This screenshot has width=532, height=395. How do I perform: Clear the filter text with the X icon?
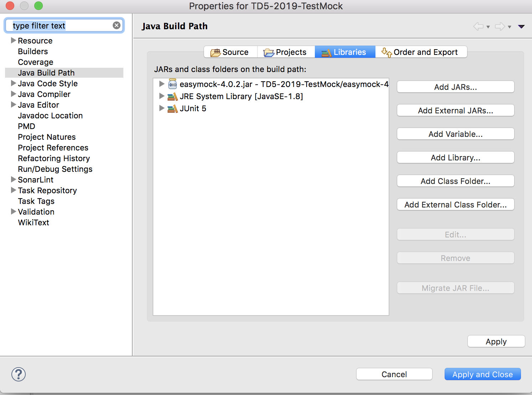coord(116,25)
